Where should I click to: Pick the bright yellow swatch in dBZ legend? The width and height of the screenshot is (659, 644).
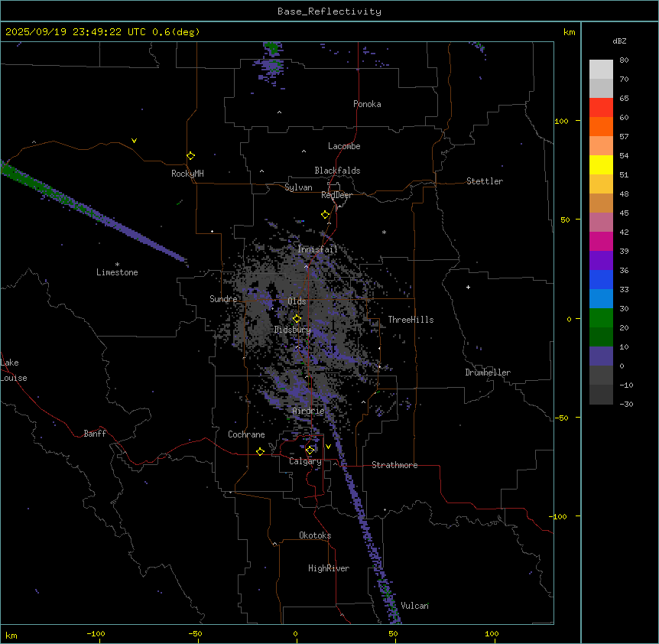click(x=601, y=164)
